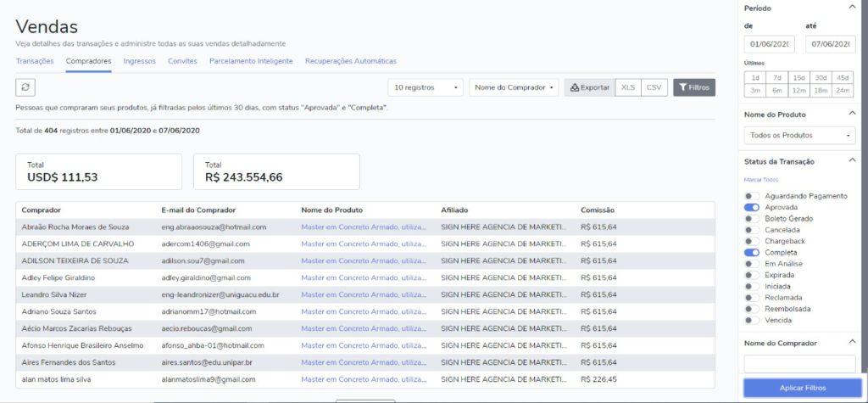This screenshot has height=403, width=868.
Task: Click buyer name Adley Felipe Giraldino
Action: [58, 277]
